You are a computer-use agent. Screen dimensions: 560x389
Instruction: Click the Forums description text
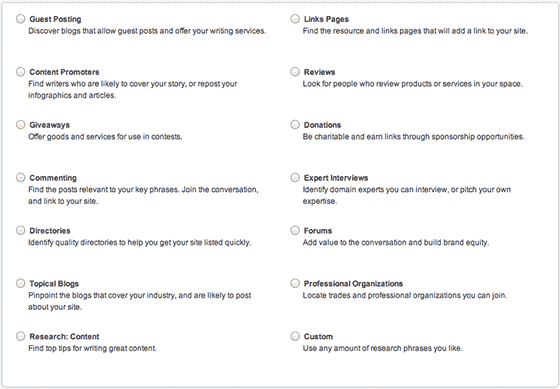pos(396,243)
